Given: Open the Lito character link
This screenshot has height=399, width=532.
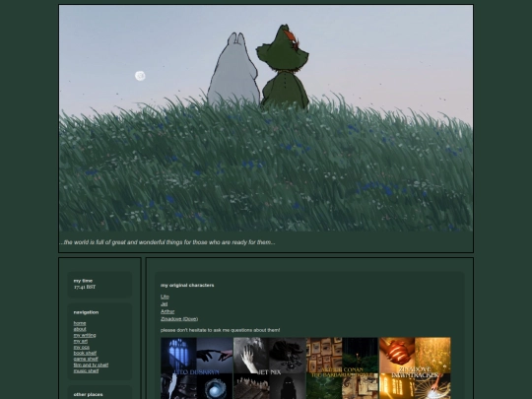Looking at the screenshot, I should [x=165, y=297].
